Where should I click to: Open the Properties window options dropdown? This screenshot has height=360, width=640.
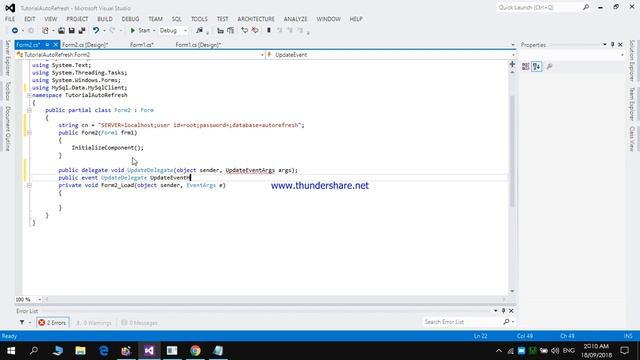click(x=604, y=44)
